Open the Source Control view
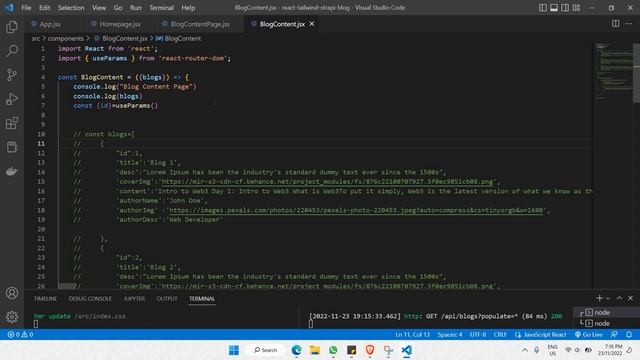 pos(12,75)
